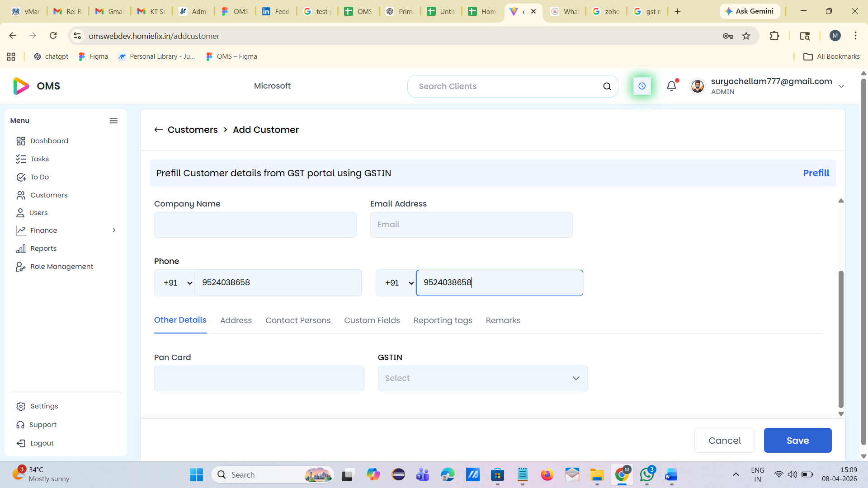The height and width of the screenshot is (488, 868).
Task: Expand the user account dropdown arrow
Action: pyautogui.click(x=841, y=86)
